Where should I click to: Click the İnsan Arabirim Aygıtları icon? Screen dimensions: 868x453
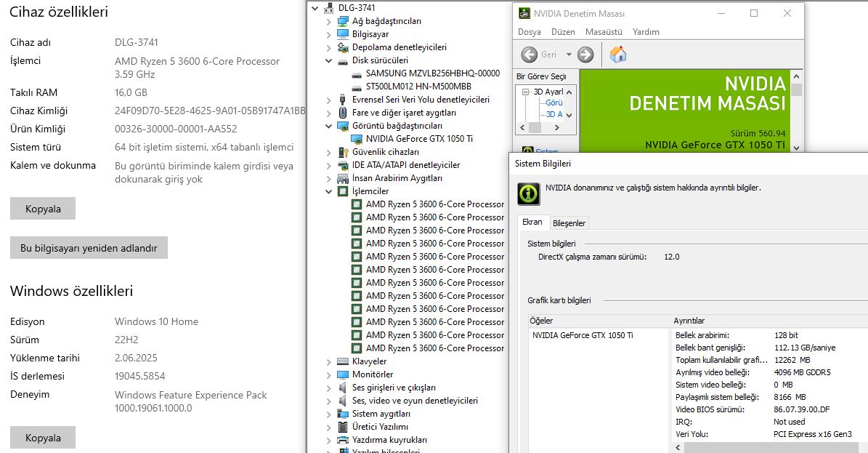344,178
